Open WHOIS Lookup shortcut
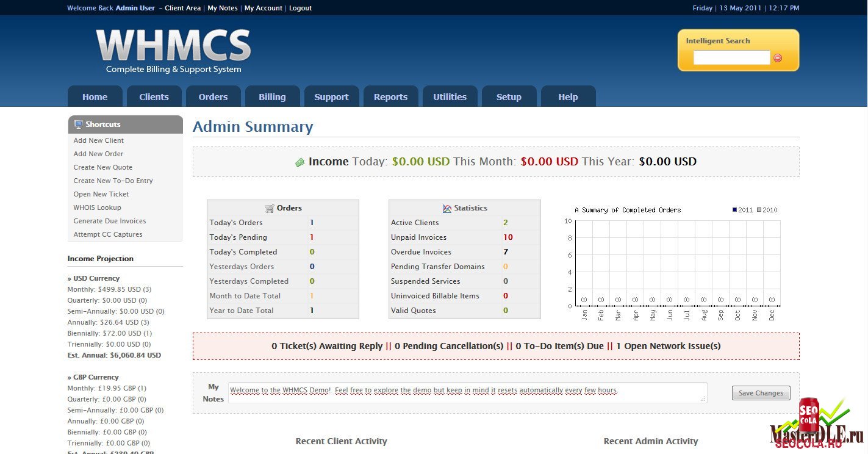868x454 pixels. [x=97, y=207]
